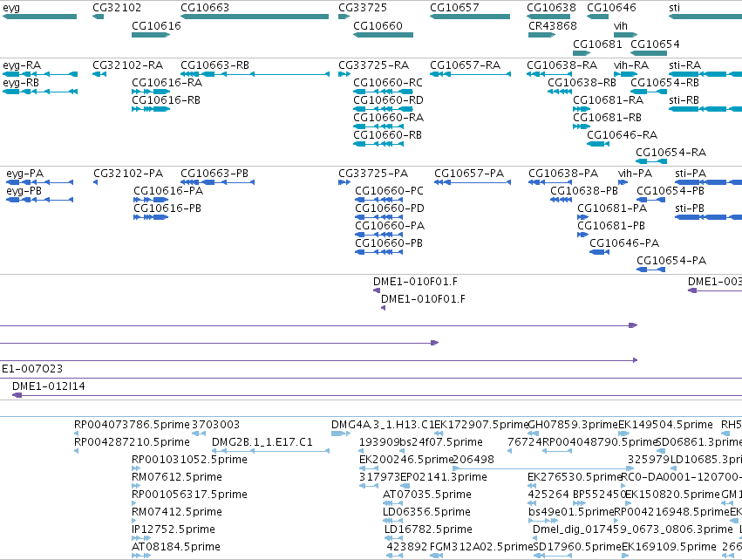Select protein CG10638-PB

pos(562,200)
